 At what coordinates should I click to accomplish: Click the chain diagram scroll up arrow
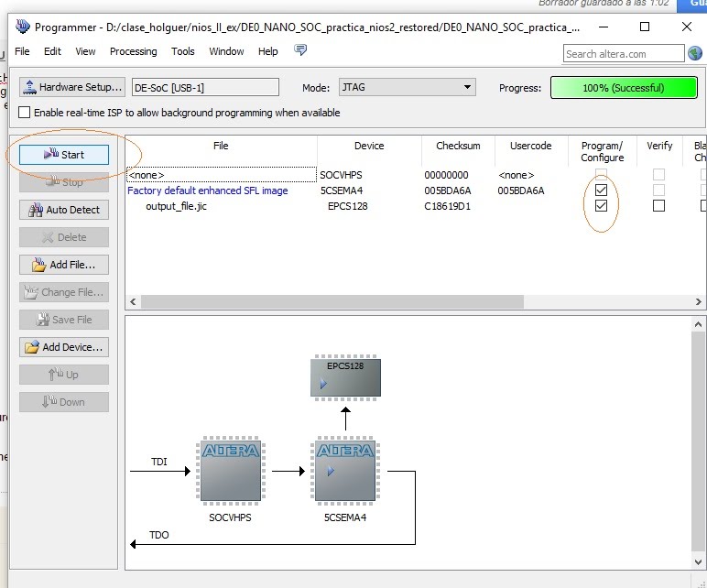pyautogui.click(x=698, y=324)
